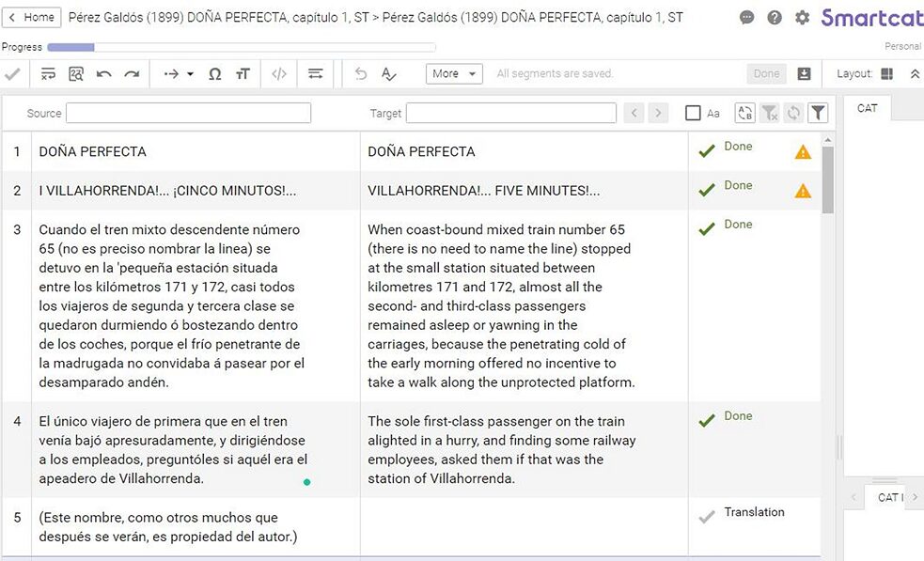Toggle the case-sensitive Aa checkbox
924x561 pixels.
click(694, 114)
